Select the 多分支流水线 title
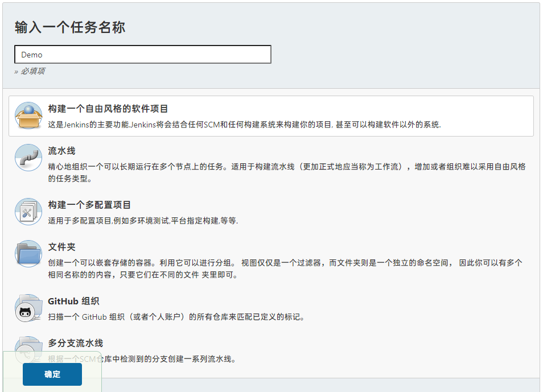The width and height of the screenshot is (543, 392). (x=76, y=343)
